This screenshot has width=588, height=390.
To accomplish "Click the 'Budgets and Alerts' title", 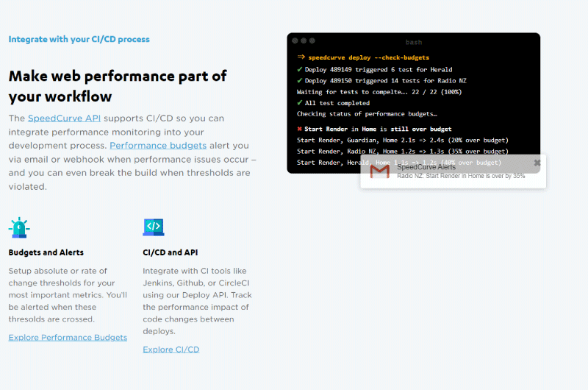I will 46,252.
